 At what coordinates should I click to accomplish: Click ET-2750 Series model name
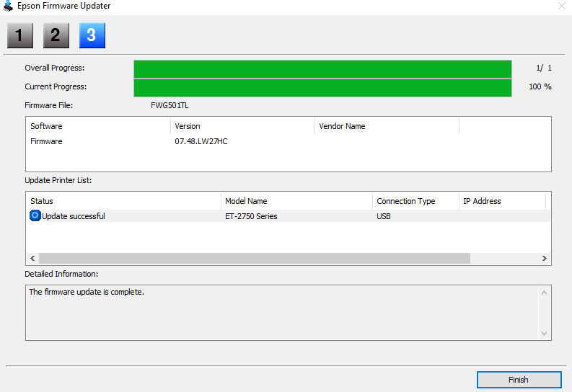click(251, 216)
